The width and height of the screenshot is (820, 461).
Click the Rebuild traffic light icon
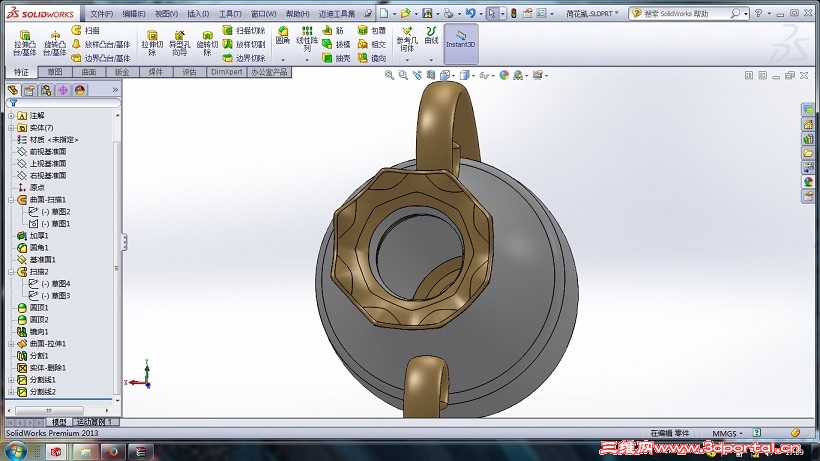514,14
